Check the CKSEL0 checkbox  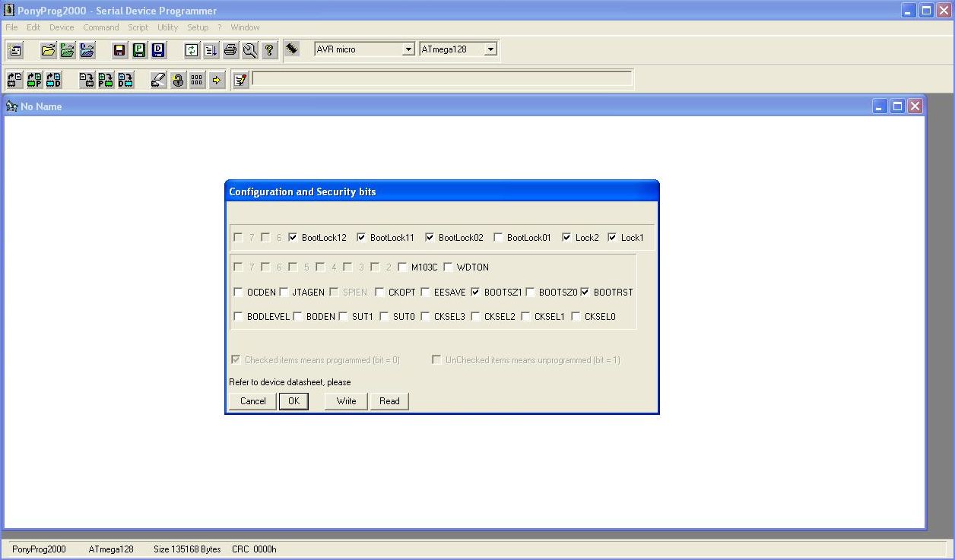[x=576, y=317]
